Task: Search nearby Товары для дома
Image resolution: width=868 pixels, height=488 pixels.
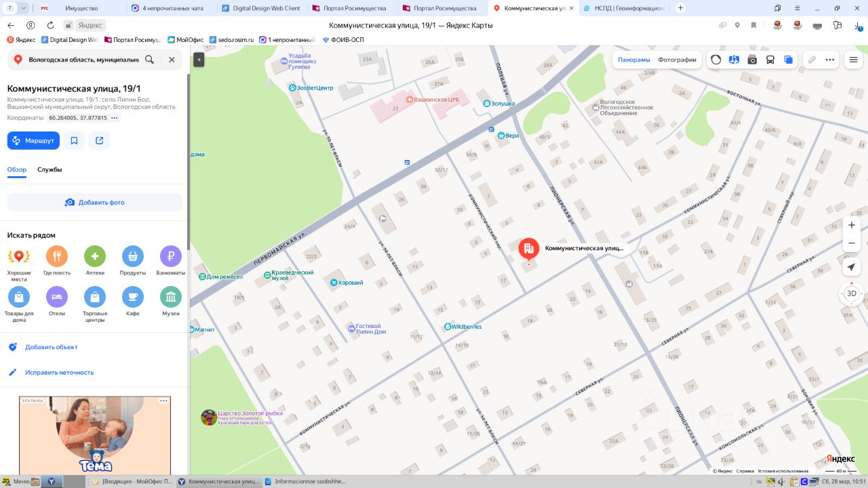Action: pos(19,304)
